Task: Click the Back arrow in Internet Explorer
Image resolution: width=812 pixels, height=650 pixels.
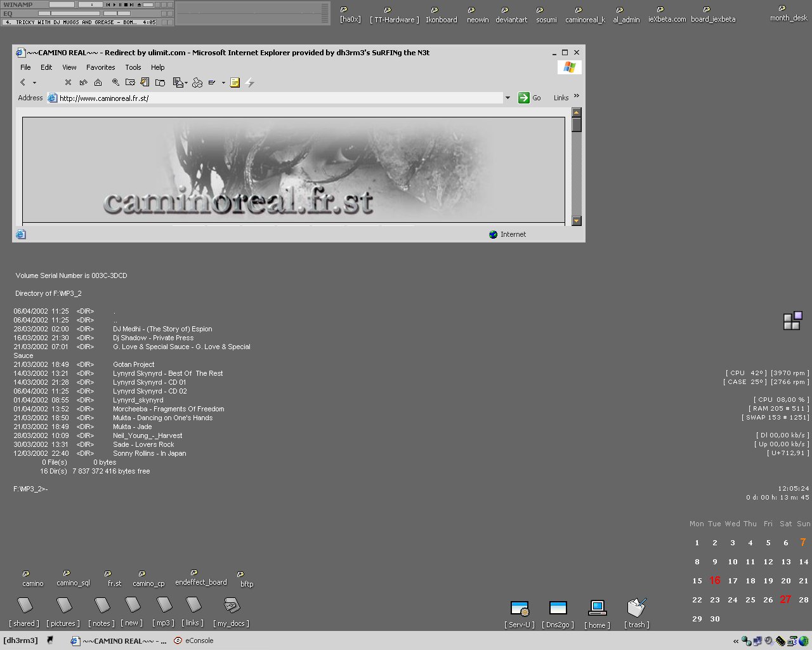Action: click(x=23, y=83)
